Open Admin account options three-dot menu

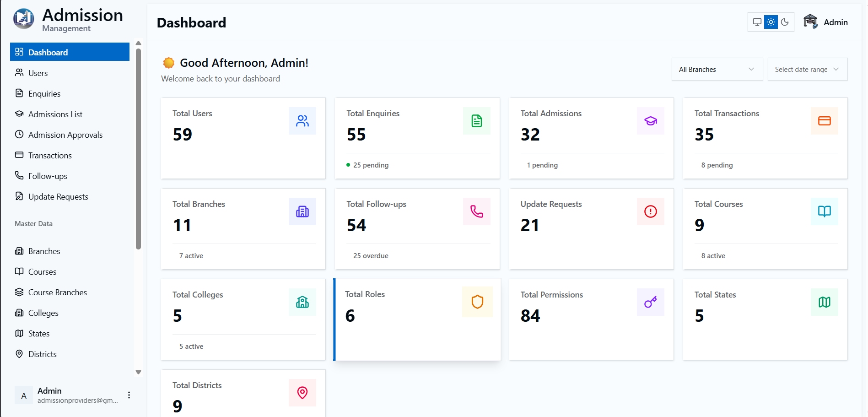pyautogui.click(x=129, y=395)
